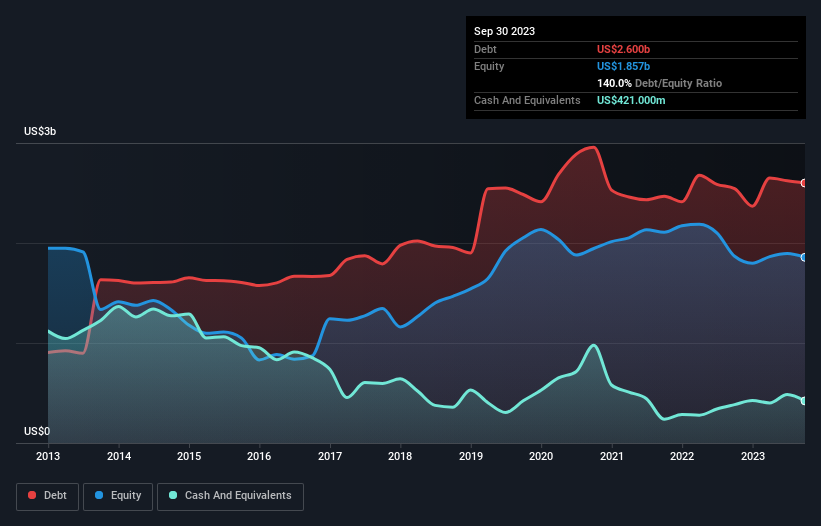The height and width of the screenshot is (526, 821).
Task: Click the US$3b y-axis label
Action: (40, 131)
